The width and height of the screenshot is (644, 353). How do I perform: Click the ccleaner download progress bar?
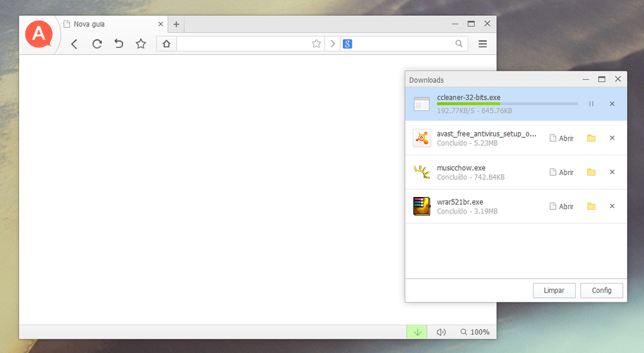[507, 104]
